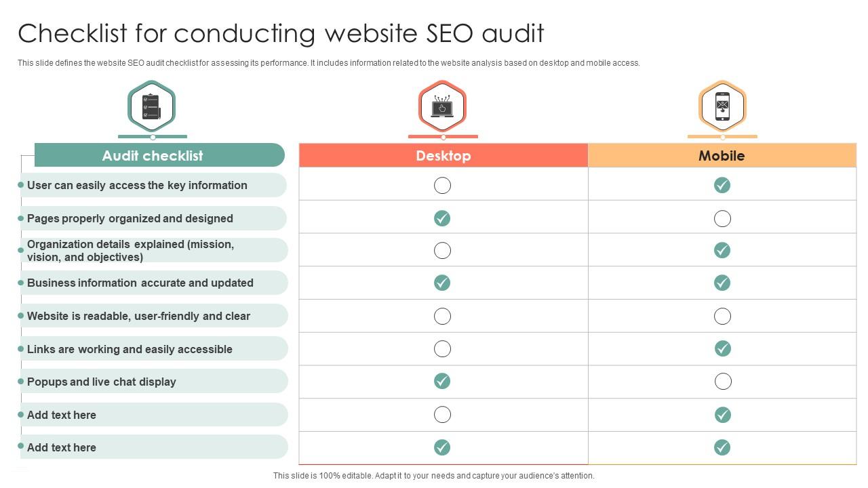Click the Audit checklist header
This screenshot has width=868, height=488.
(x=153, y=155)
